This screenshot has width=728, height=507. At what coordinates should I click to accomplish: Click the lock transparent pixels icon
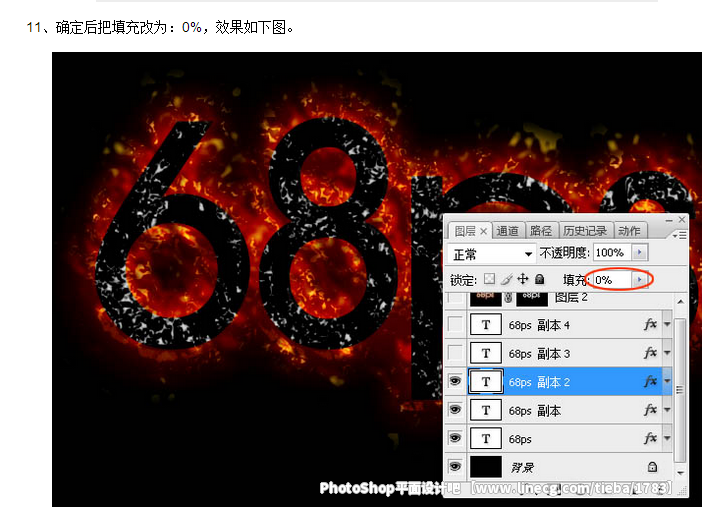pos(489,280)
